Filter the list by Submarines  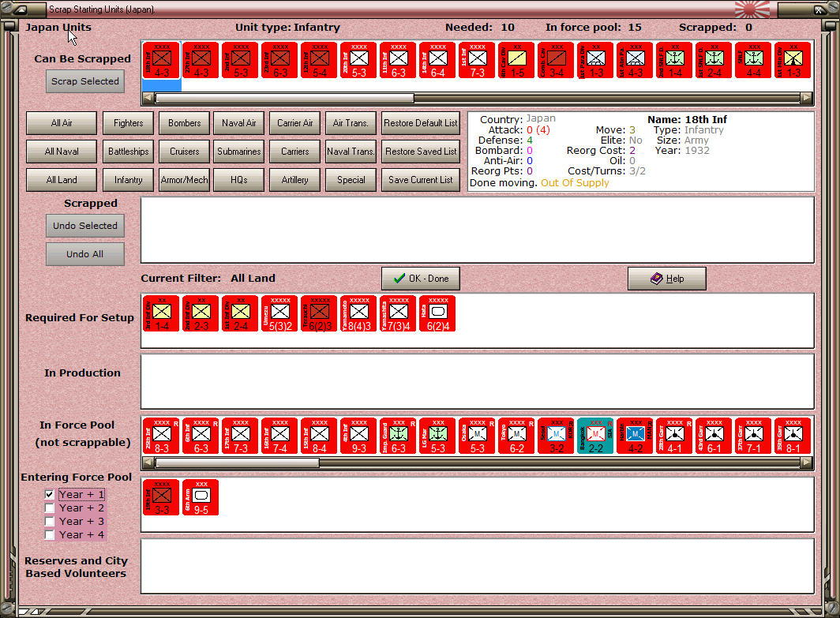tap(239, 152)
